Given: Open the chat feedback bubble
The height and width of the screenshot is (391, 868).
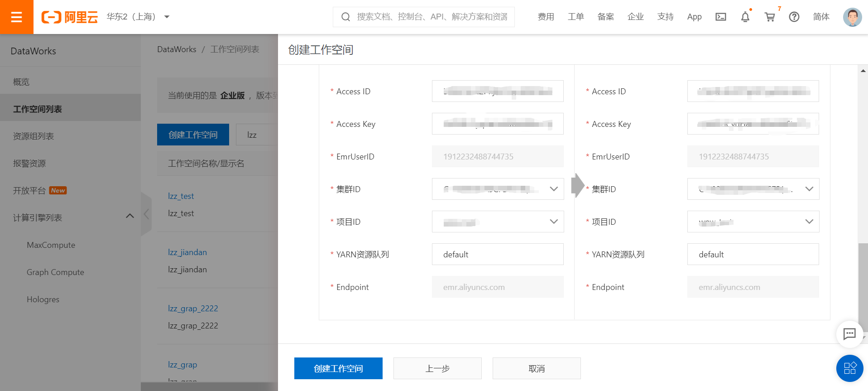Looking at the screenshot, I should 849,334.
